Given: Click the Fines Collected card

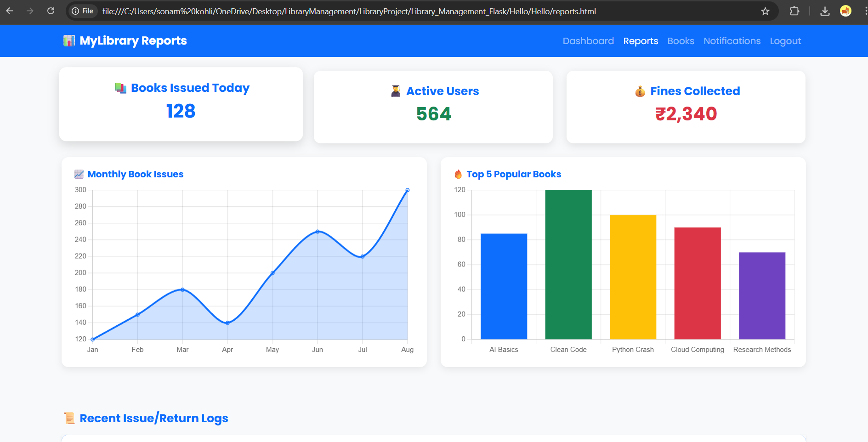Looking at the screenshot, I should coord(686,107).
